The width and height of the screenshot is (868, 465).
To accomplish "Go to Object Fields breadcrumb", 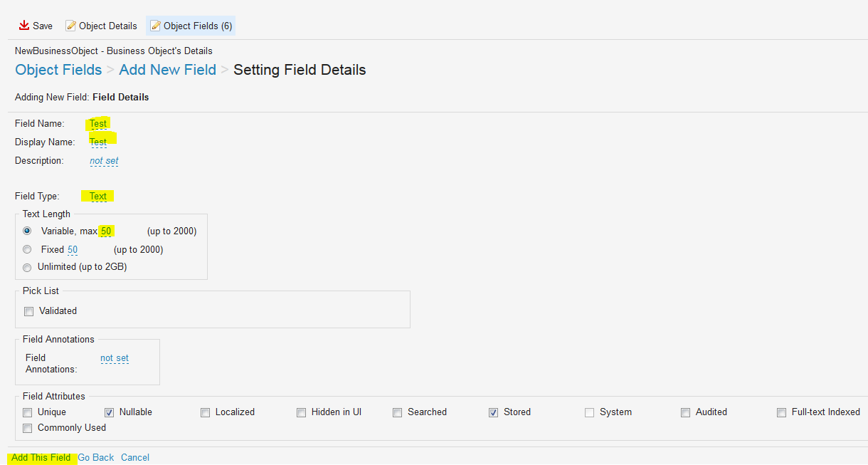I will 58,70.
